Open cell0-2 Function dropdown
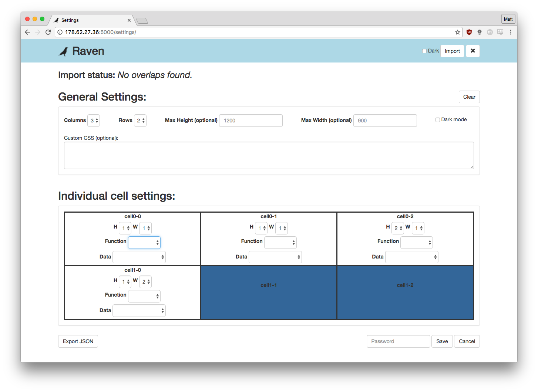538x392 pixels. pos(417,243)
